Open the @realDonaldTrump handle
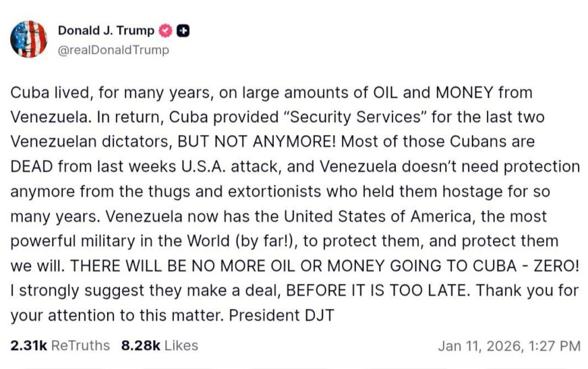 pos(113,50)
